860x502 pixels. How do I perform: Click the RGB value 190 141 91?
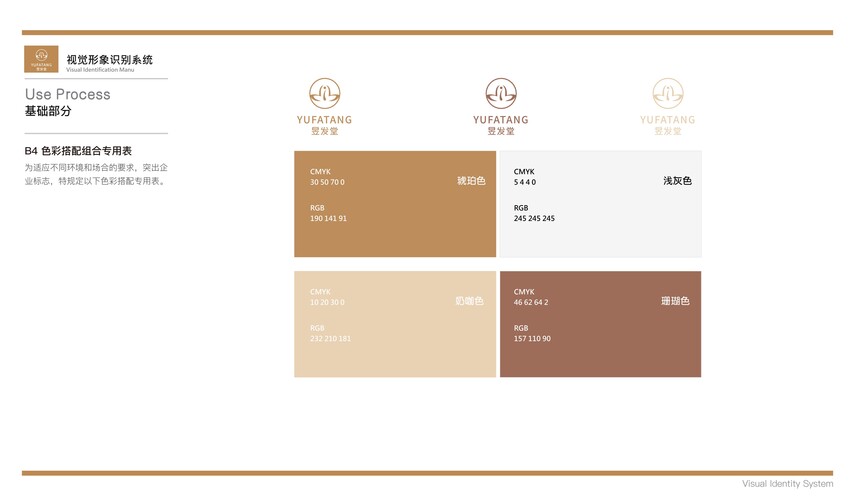pos(329,218)
